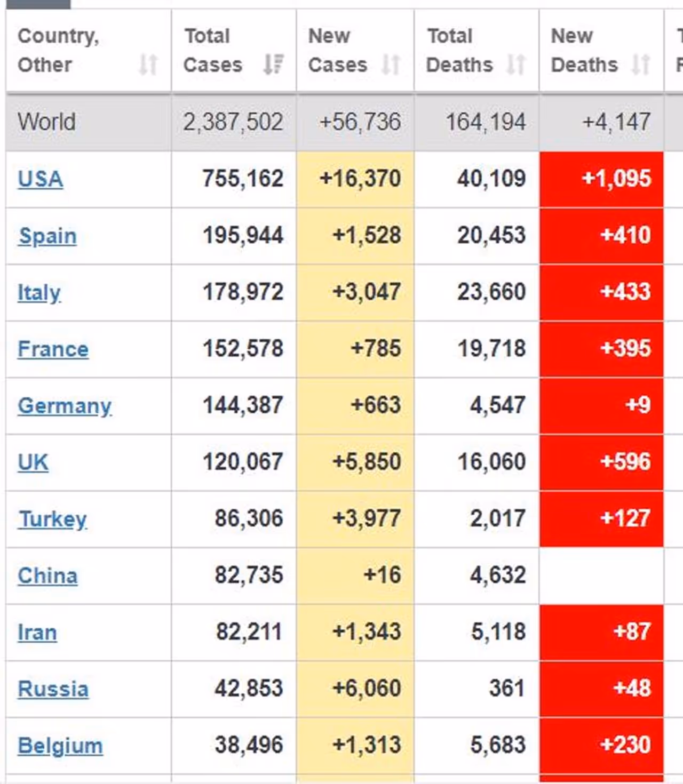Open the China country link
Image resolution: width=683 pixels, height=784 pixels.
pos(47,576)
